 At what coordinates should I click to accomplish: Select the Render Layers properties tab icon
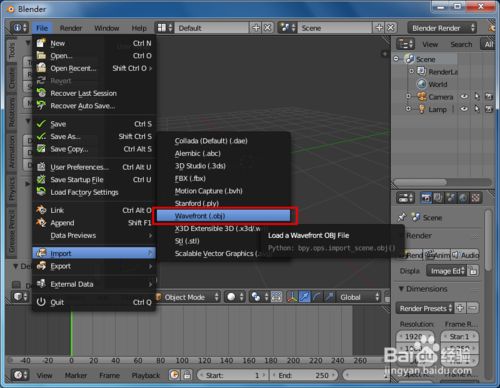click(x=438, y=198)
